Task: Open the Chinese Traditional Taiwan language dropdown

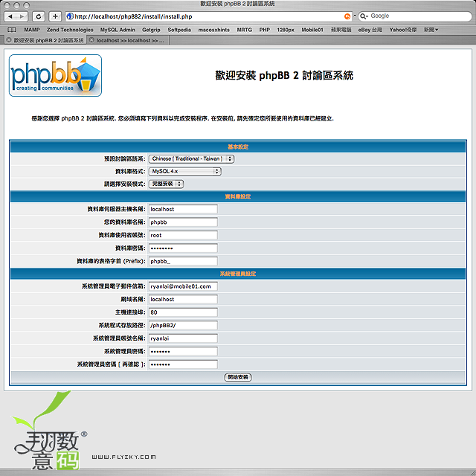Action: click(191, 158)
